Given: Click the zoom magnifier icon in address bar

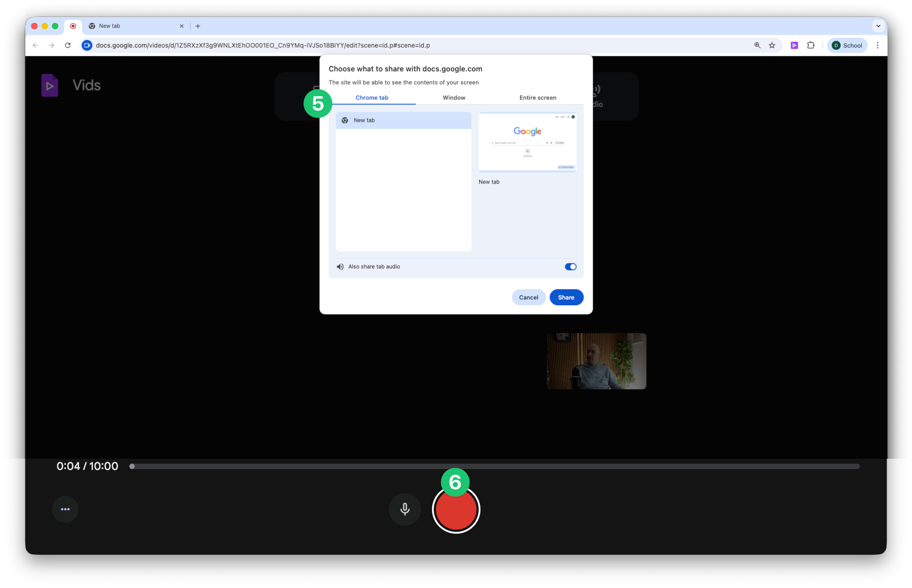Looking at the screenshot, I should pos(757,45).
